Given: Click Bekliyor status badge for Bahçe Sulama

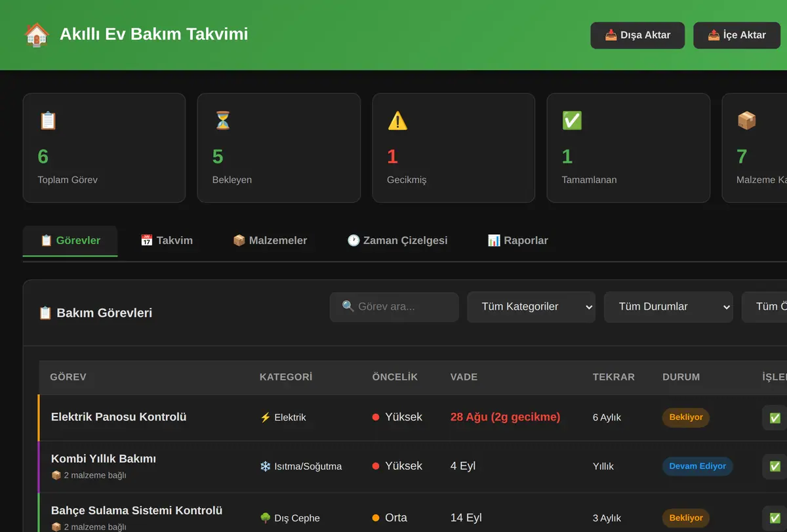Looking at the screenshot, I should tap(686, 518).
